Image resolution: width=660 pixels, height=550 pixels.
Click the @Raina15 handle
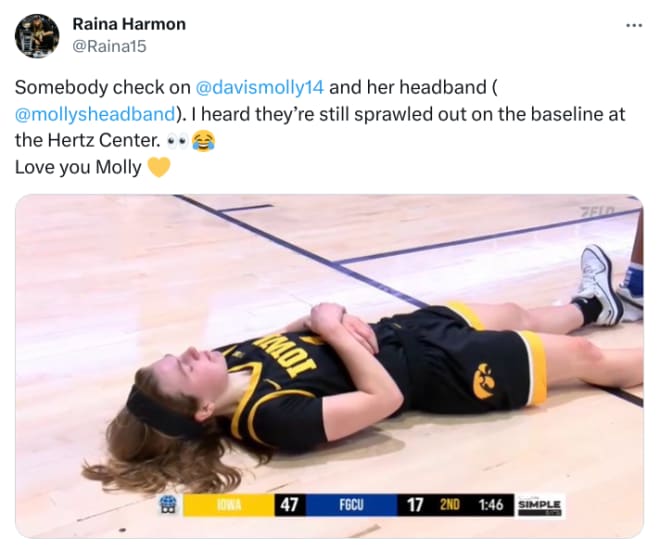pyautogui.click(x=109, y=46)
